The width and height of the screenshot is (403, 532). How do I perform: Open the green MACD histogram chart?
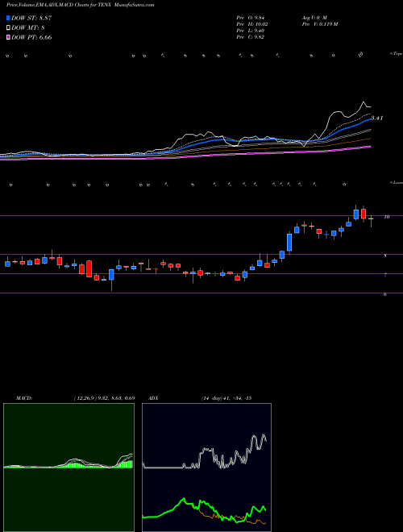tap(69, 468)
